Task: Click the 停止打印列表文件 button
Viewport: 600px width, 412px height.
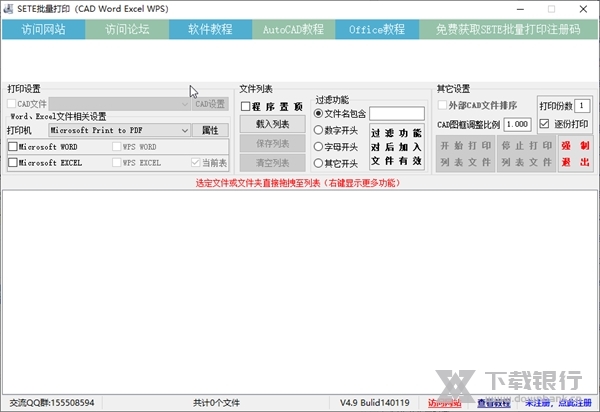Action: [x=527, y=154]
